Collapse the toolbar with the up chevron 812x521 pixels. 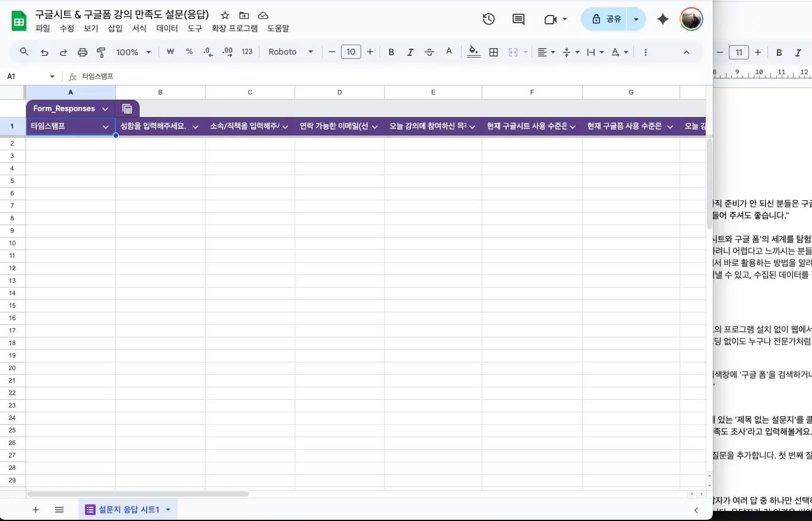[687, 52]
